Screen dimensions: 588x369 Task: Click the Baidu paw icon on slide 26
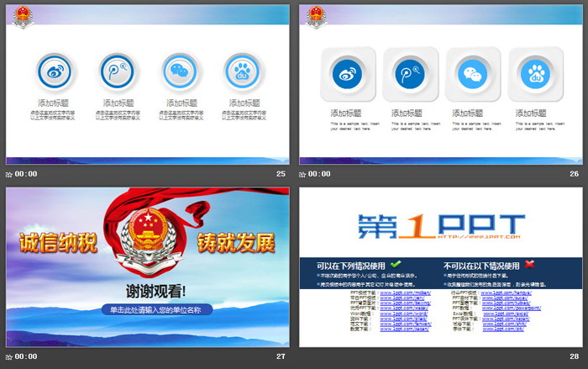pos(534,74)
